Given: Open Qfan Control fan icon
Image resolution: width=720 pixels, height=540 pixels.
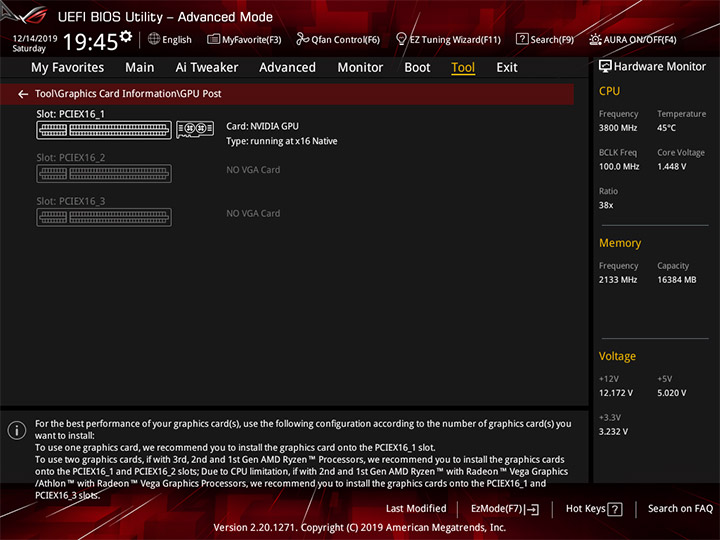Looking at the screenshot, I should pos(302,39).
